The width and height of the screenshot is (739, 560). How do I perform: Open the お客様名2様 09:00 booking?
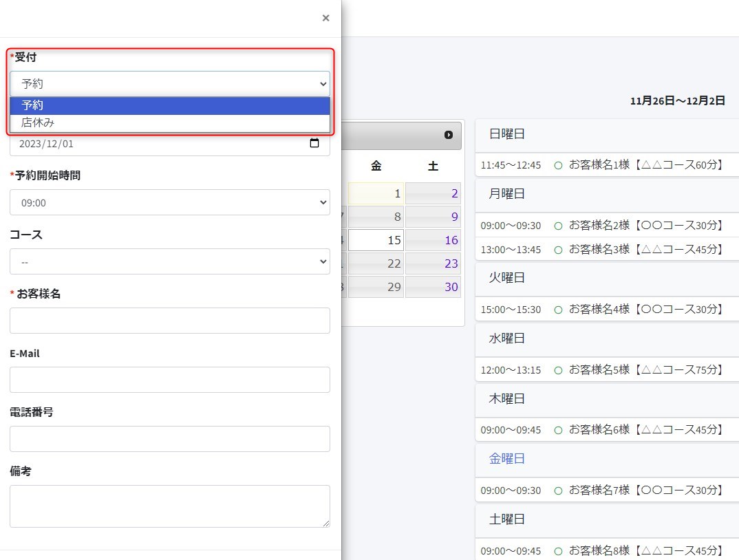point(606,225)
